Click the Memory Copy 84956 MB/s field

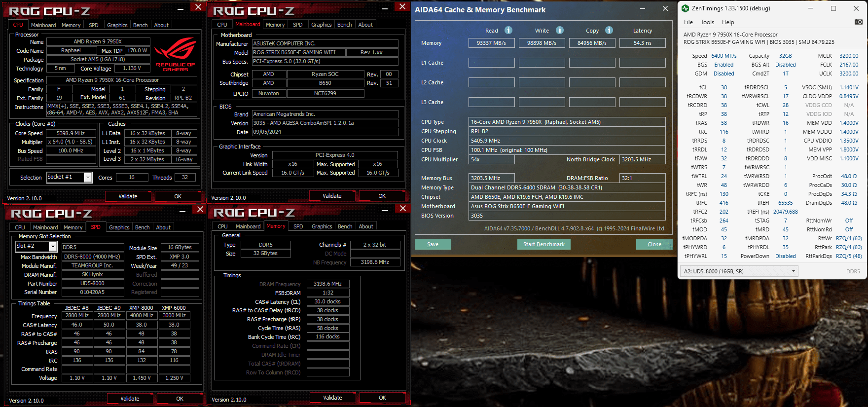coord(592,43)
